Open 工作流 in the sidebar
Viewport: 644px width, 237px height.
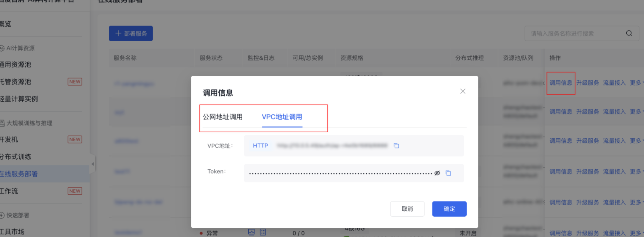(x=9, y=191)
